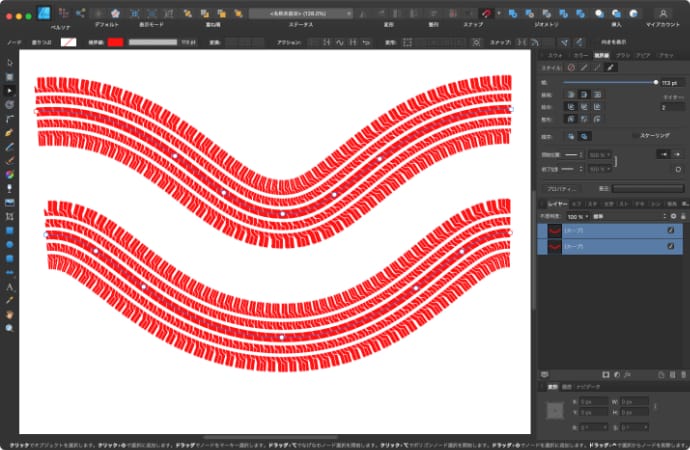
Task: Select the Pencil tool
Action: coord(10,145)
